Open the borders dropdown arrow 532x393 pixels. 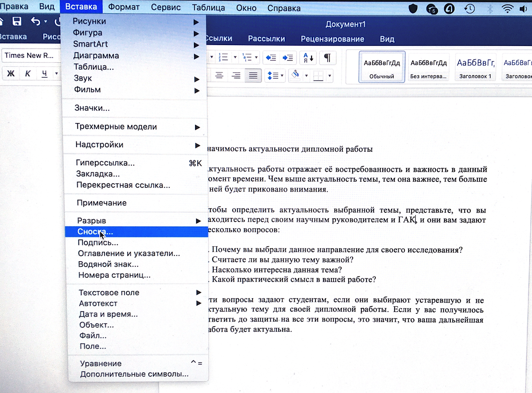click(x=330, y=76)
